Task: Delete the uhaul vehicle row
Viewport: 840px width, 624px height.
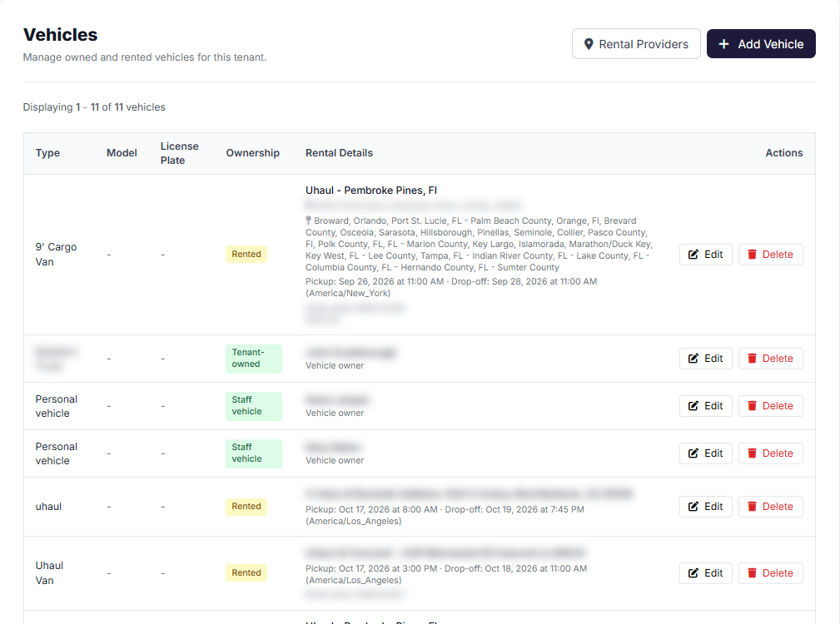Action: click(770, 506)
